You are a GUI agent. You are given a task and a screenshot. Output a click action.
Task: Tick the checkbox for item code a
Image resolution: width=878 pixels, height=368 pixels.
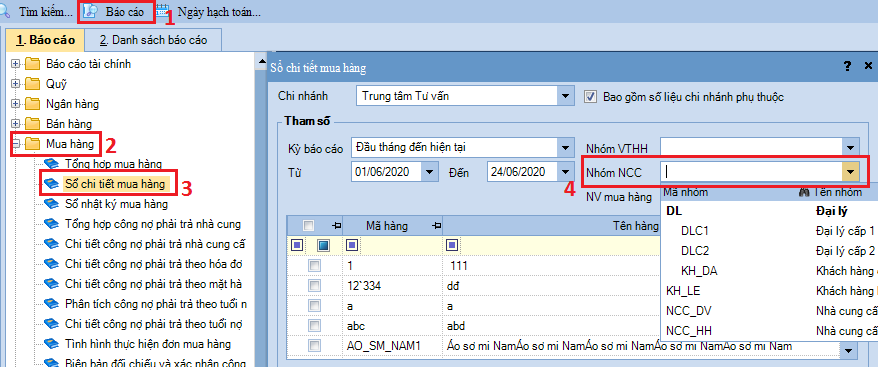coord(314,305)
